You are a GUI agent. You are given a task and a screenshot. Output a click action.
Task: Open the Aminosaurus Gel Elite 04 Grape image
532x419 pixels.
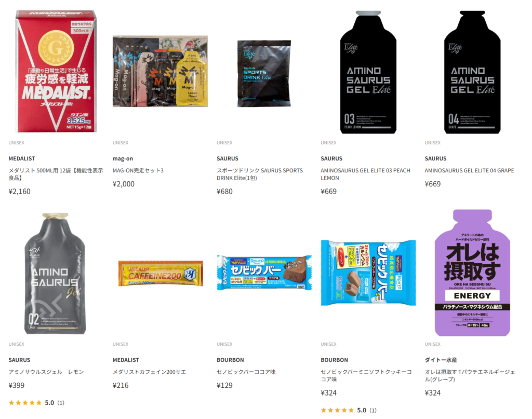472,72
